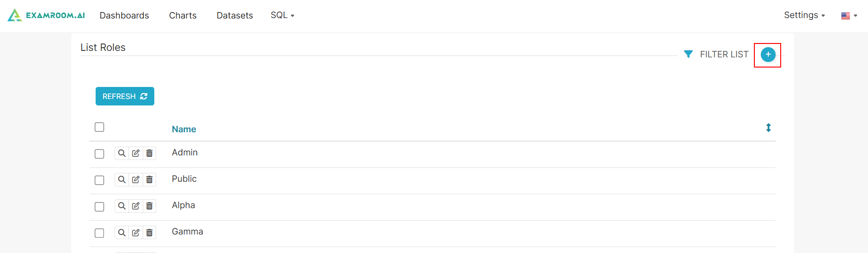Edit the Public role
Image resolution: width=868 pixels, height=253 pixels.
(x=135, y=179)
